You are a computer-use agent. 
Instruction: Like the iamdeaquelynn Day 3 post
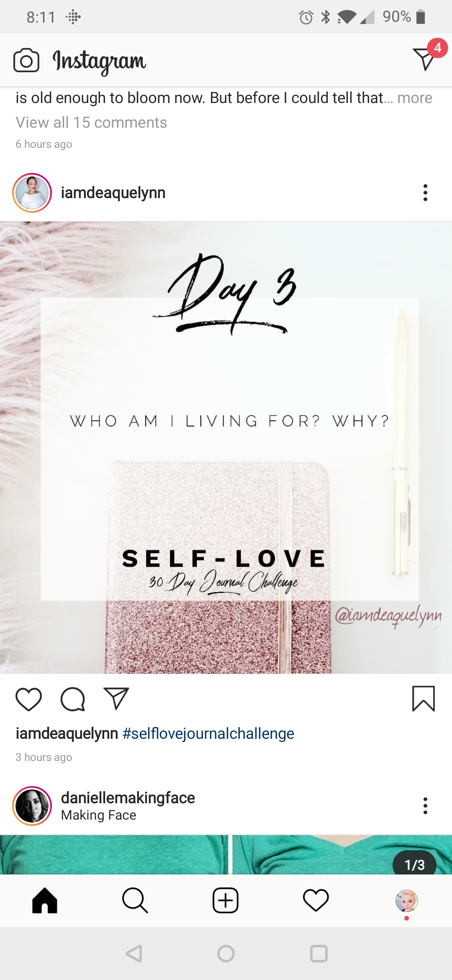(x=28, y=699)
